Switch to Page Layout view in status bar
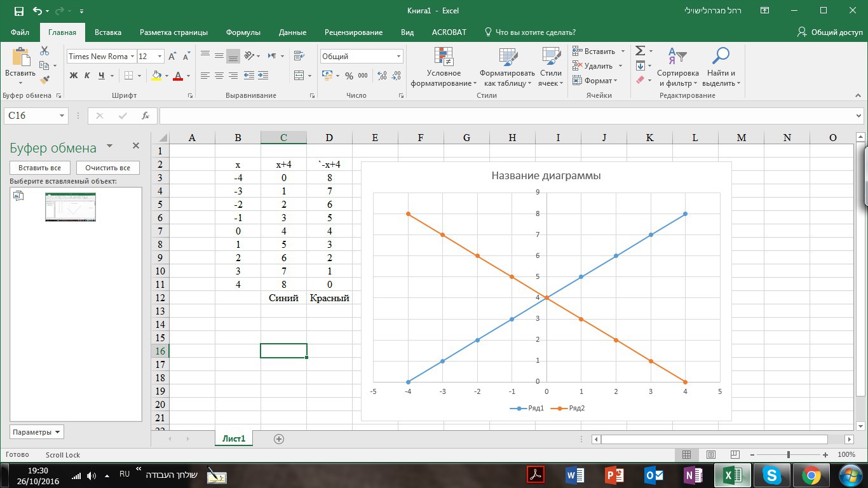 (x=711, y=454)
